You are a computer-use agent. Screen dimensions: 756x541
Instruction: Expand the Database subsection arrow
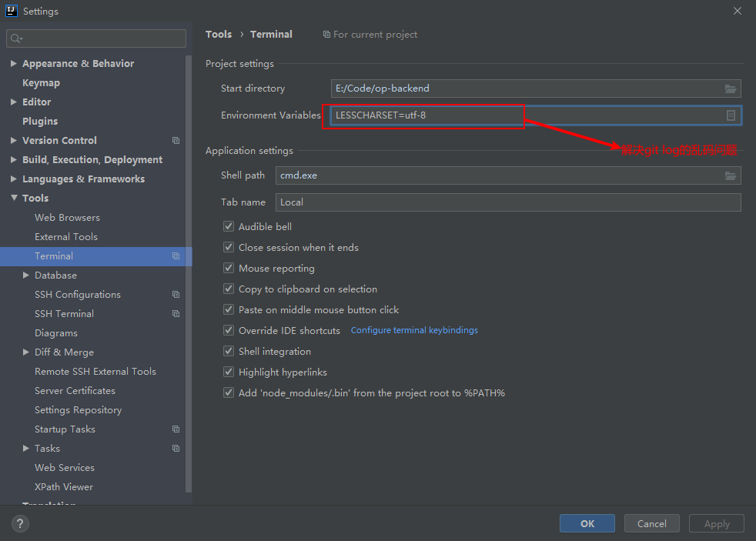26,275
